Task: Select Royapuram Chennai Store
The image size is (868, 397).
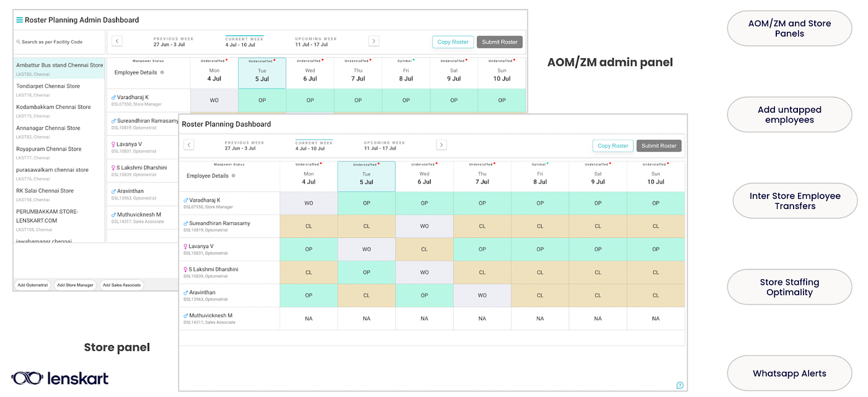Action: (x=60, y=153)
